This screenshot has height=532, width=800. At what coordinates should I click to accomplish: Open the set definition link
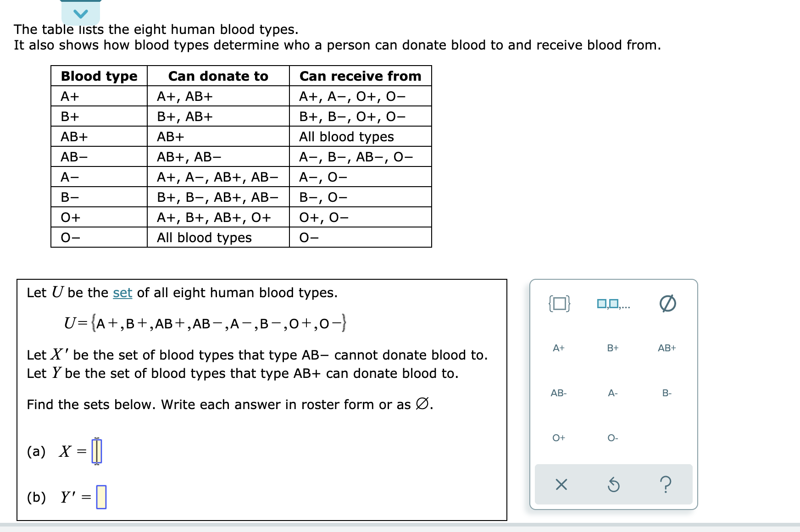(123, 293)
